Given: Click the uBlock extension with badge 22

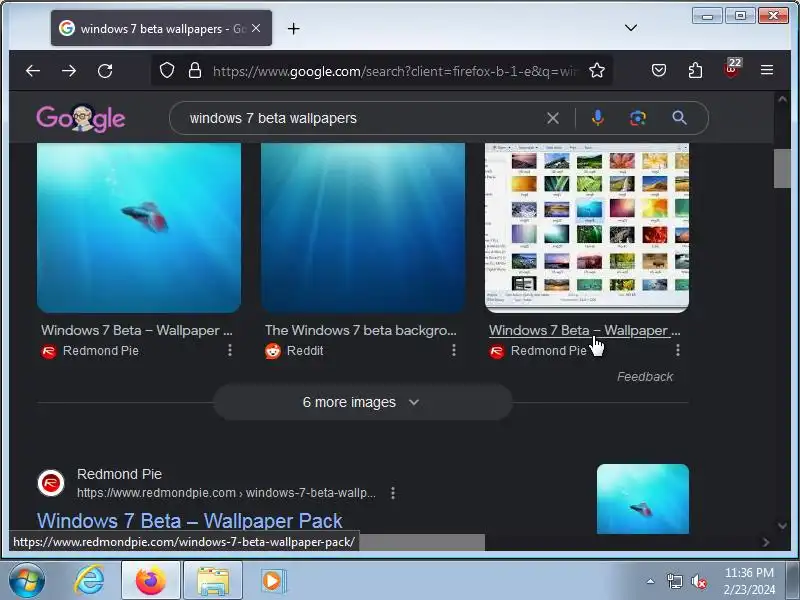Looking at the screenshot, I should point(732,69).
